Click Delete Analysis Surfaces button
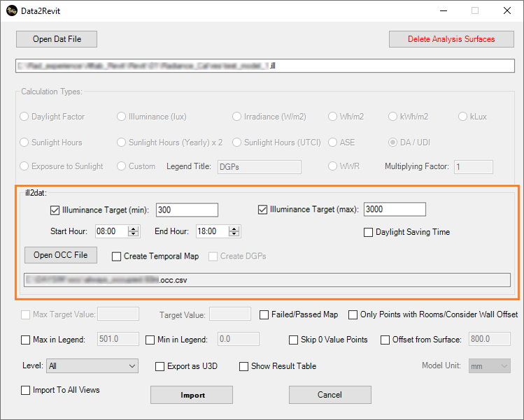The height and width of the screenshot is (420, 524). pos(451,39)
